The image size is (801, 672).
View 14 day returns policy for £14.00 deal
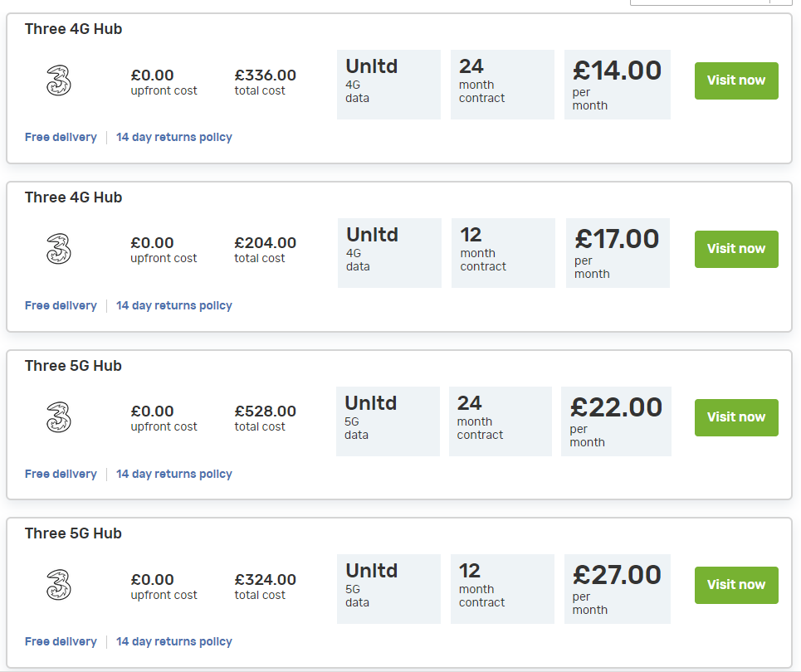pos(174,138)
